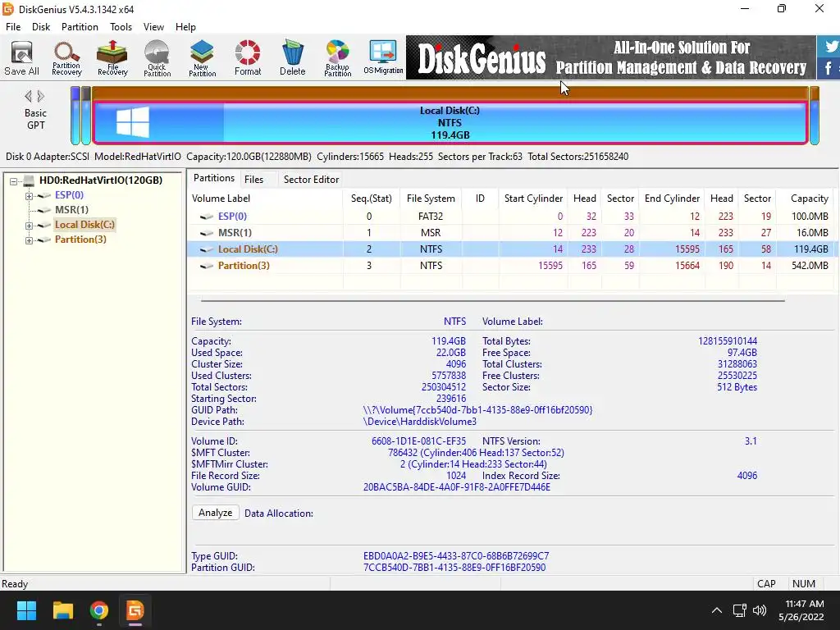Screen dimensions: 840x630
Task: Select the rightmost small partition in the disk map
Action: (815, 116)
